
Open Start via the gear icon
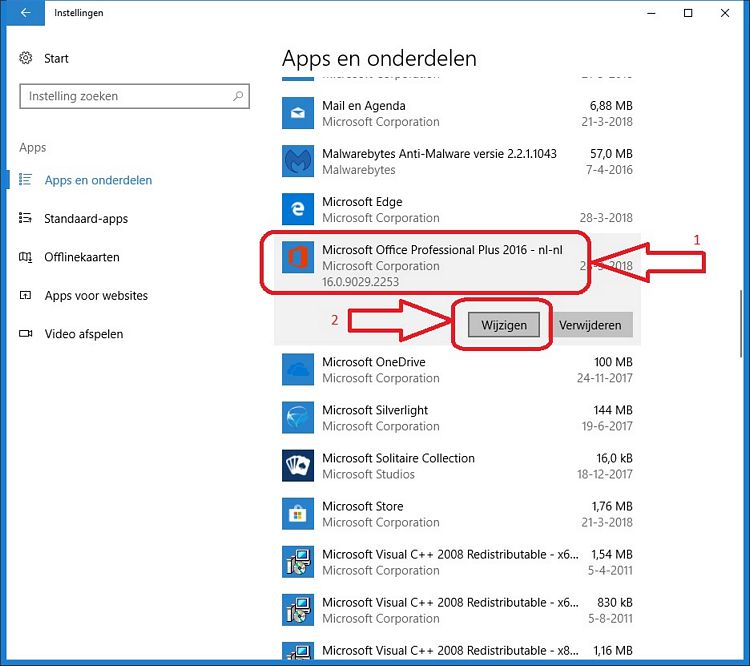25,58
